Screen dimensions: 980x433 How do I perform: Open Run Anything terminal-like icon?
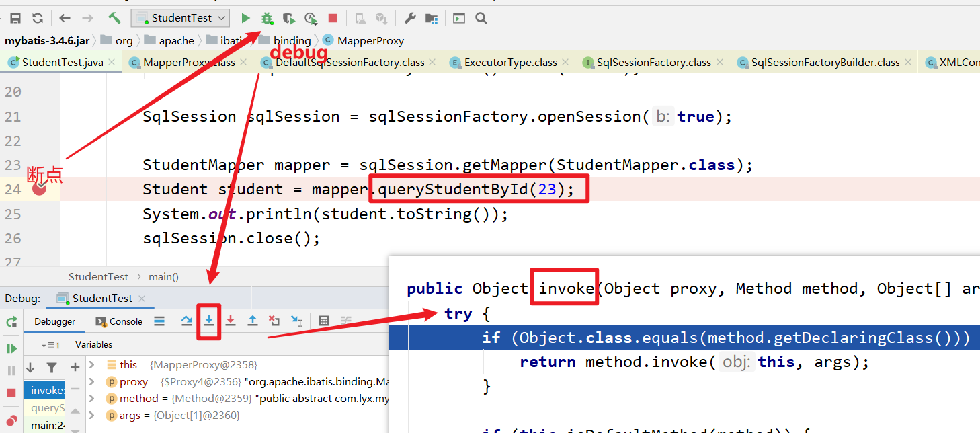pos(458,18)
